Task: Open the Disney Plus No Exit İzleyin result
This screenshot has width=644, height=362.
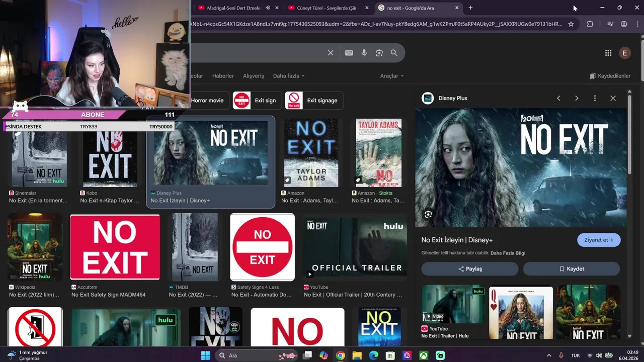Action: click(x=211, y=161)
